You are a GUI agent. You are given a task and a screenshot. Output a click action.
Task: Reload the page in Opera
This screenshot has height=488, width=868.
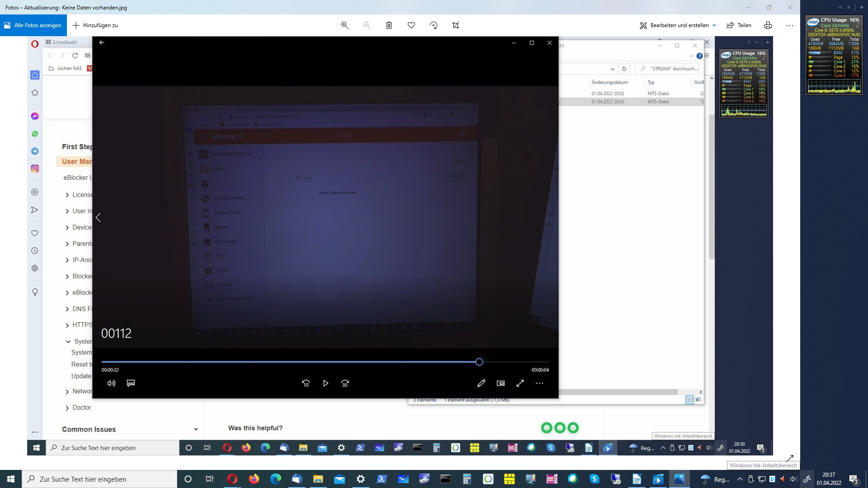75,56
